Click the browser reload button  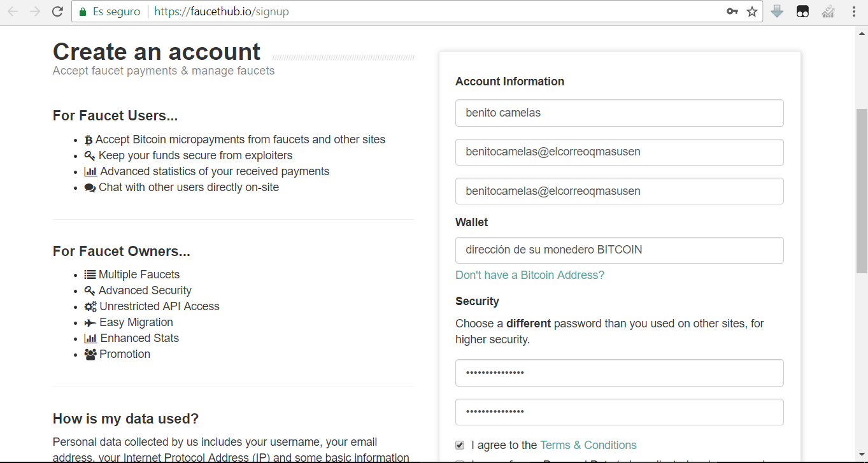tap(57, 11)
